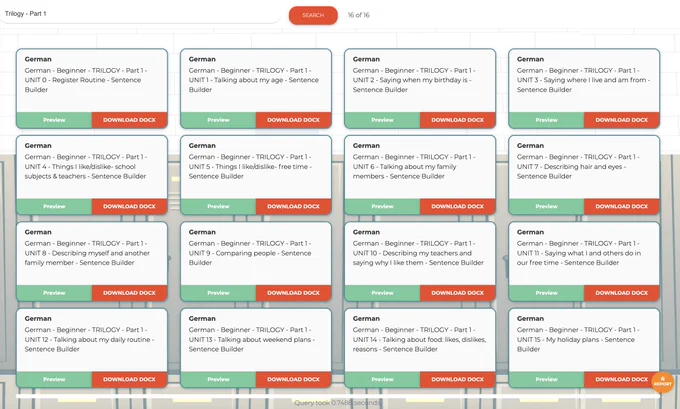This screenshot has height=409, width=680.
Task: Select the UNIT 14 Talking about food card title
Action: point(419,339)
